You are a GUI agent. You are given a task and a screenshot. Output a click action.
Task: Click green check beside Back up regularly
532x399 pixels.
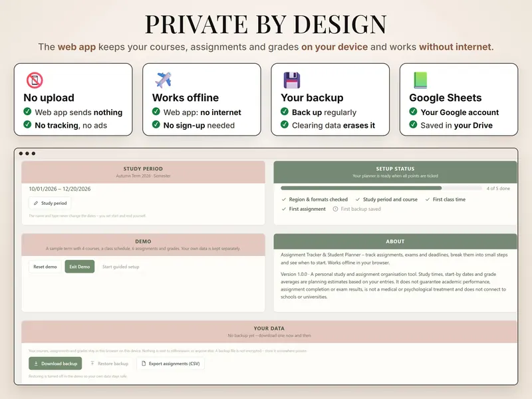(285, 111)
